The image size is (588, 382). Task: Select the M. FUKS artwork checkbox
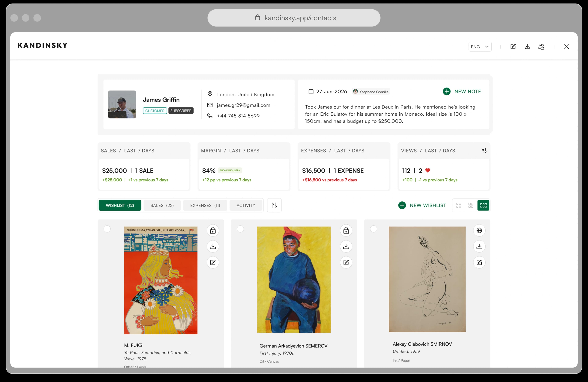point(107,229)
